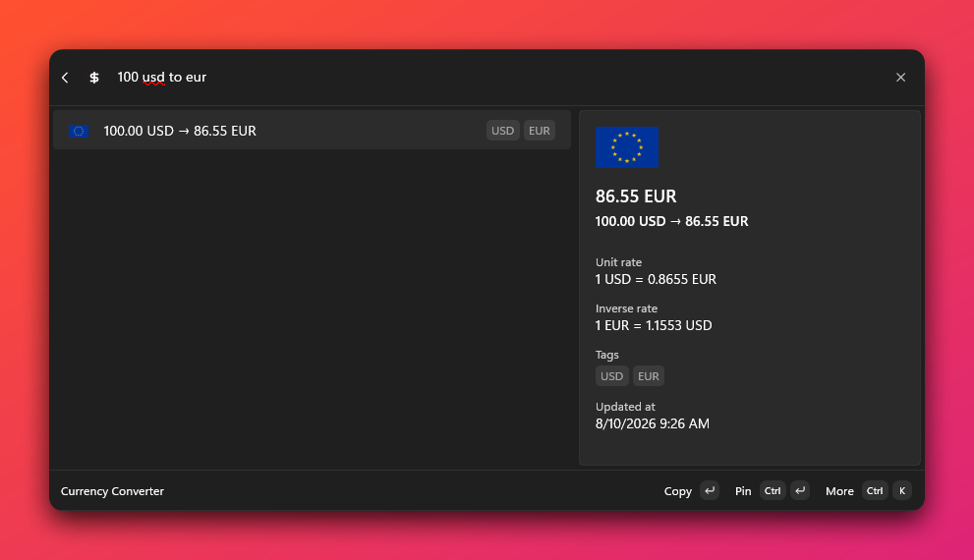Open the More actions menu

[839, 491]
